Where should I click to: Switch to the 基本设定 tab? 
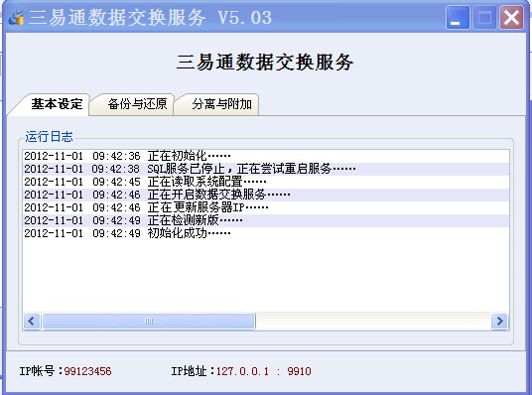click(56, 104)
